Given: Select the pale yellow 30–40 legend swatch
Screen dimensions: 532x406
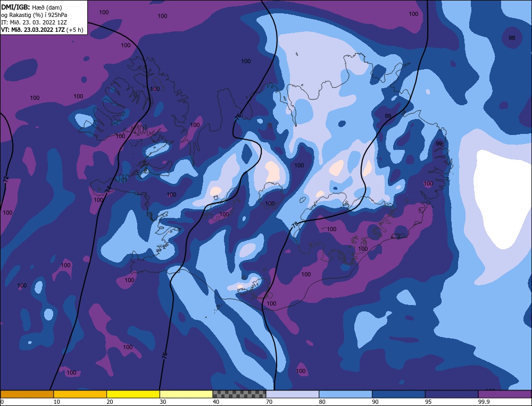Looking at the screenshot, I should (186, 394).
